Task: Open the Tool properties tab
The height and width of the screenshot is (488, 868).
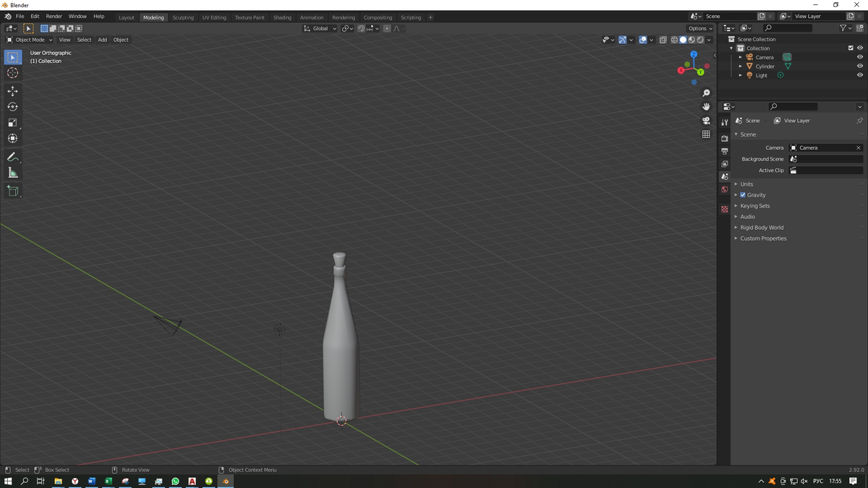Action: point(724,122)
